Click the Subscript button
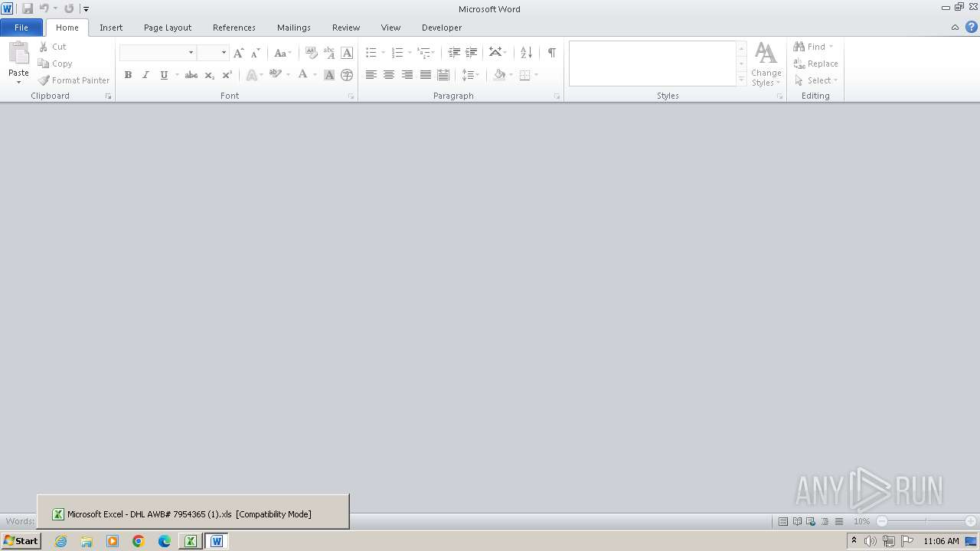 point(209,75)
